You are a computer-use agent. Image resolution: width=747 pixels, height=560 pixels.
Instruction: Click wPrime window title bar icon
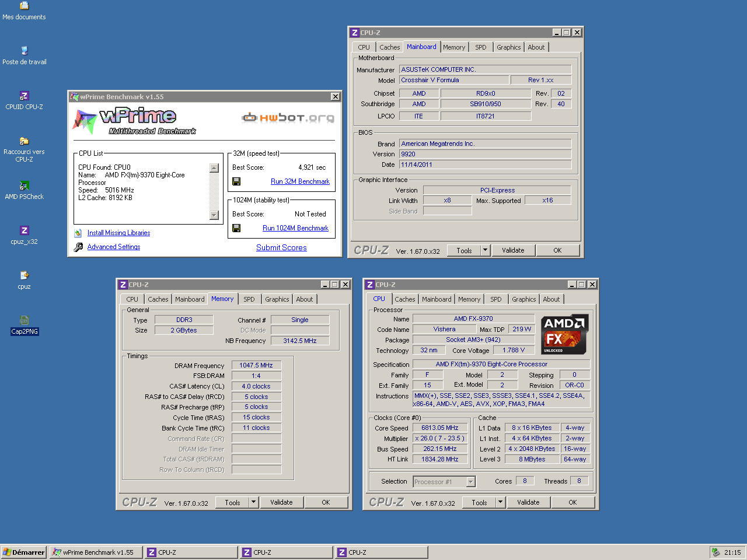pyautogui.click(x=74, y=97)
